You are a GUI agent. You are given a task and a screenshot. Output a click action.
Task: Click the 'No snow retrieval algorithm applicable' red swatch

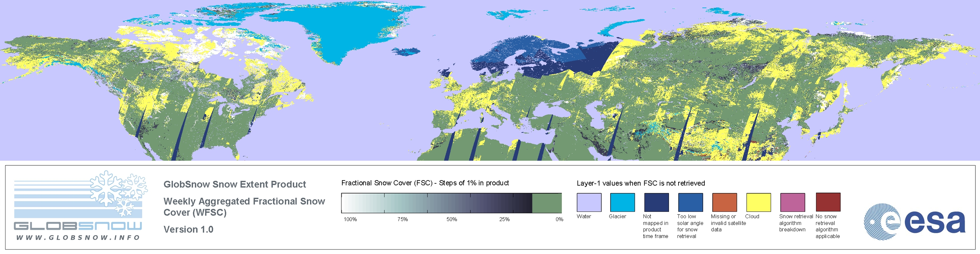[828, 202]
